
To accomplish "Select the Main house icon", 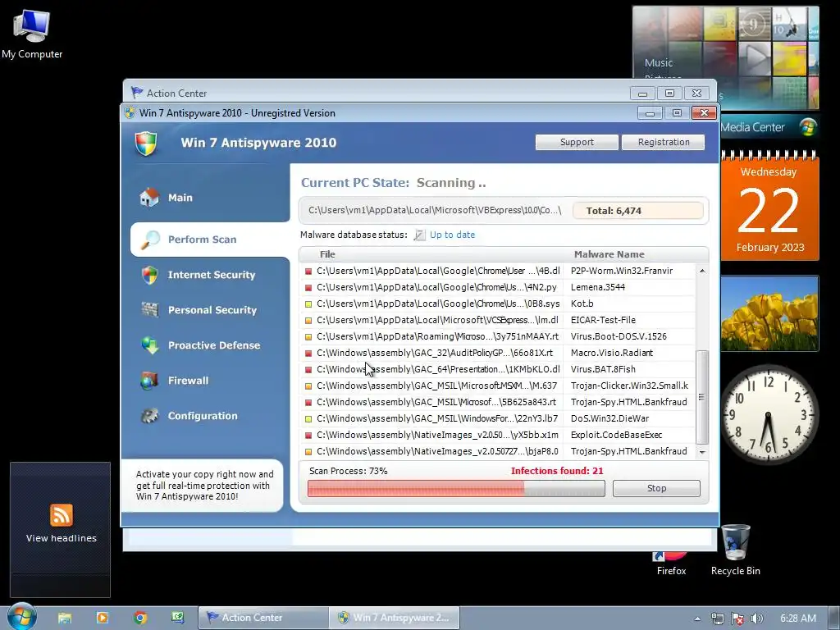I will tap(149, 197).
